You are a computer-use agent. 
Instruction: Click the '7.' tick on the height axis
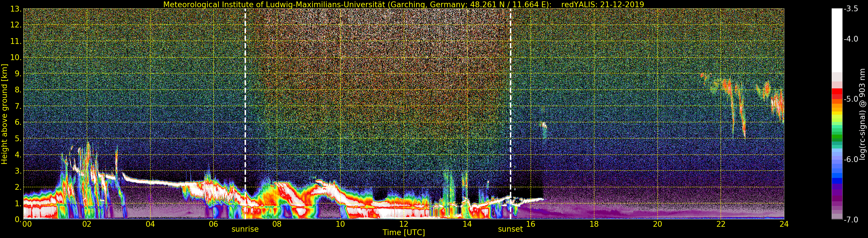pos(18,106)
